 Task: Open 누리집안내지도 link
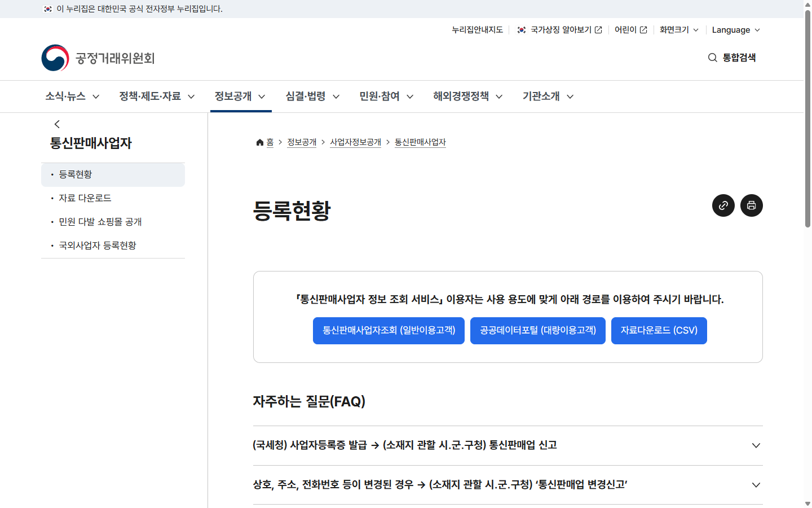click(477, 30)
